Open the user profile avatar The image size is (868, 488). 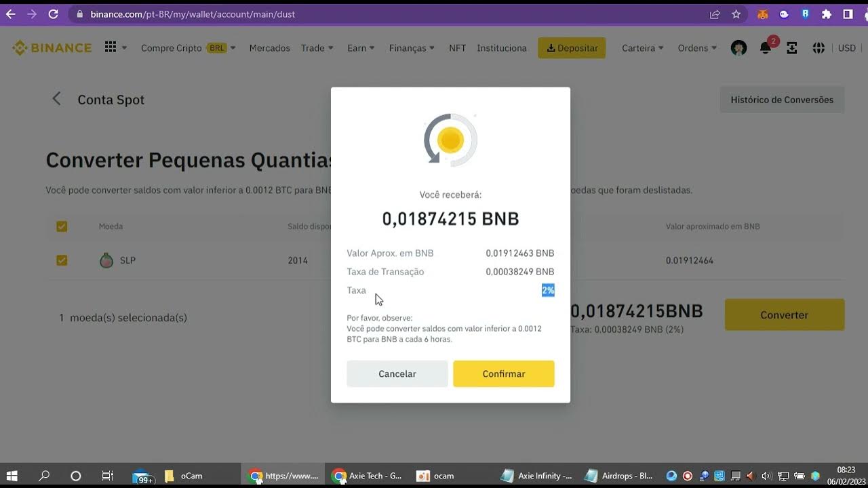(x=738, y=48)
